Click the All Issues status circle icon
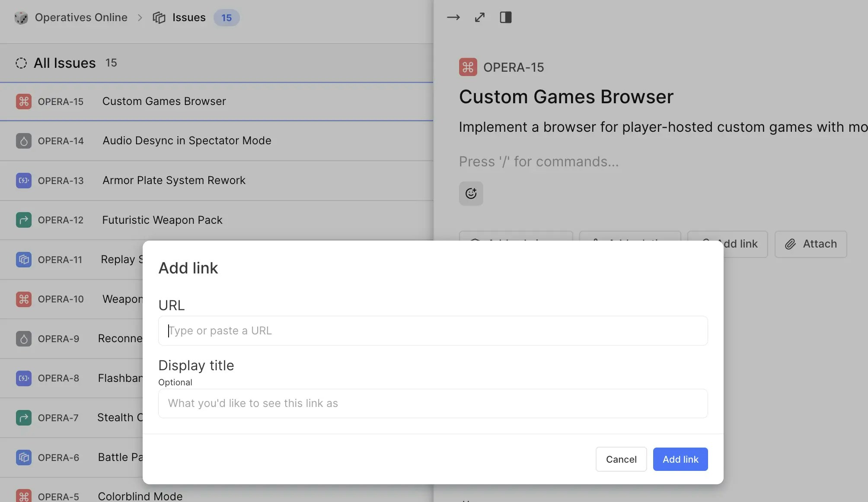868x502 pixels. click(21, 63)
